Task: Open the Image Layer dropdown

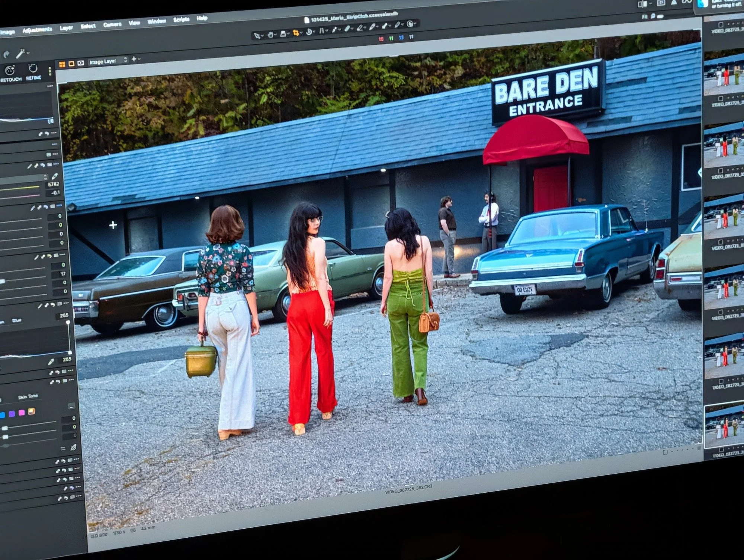Action: click(108, 61)
